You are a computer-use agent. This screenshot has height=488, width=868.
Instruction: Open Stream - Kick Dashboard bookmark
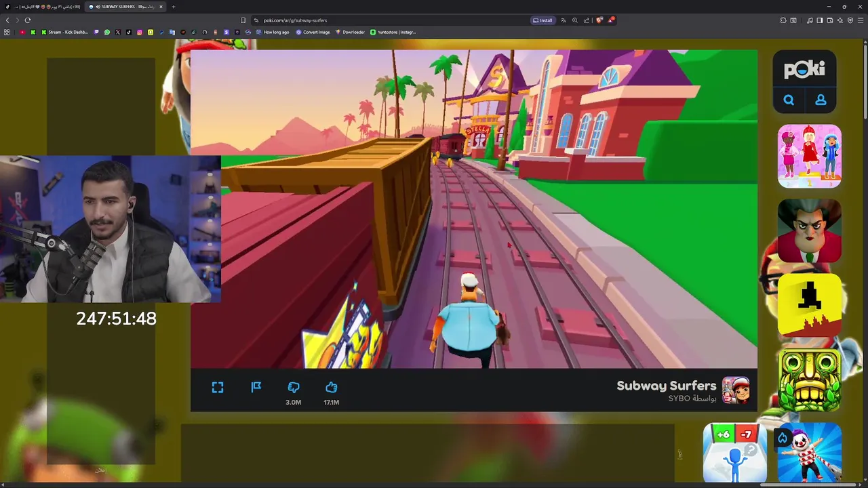pyautogui.click(x=65, y=32)
